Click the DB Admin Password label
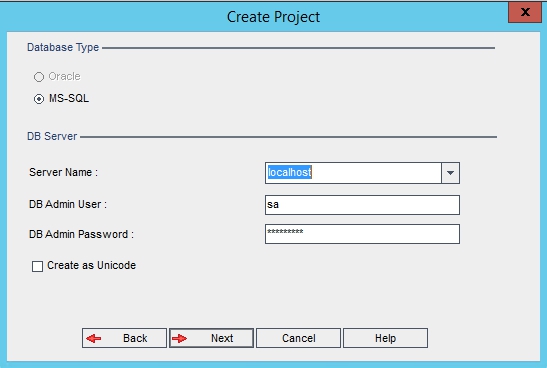Image resolution: width=547 pixels, height=368 pixels. point(81,234)
